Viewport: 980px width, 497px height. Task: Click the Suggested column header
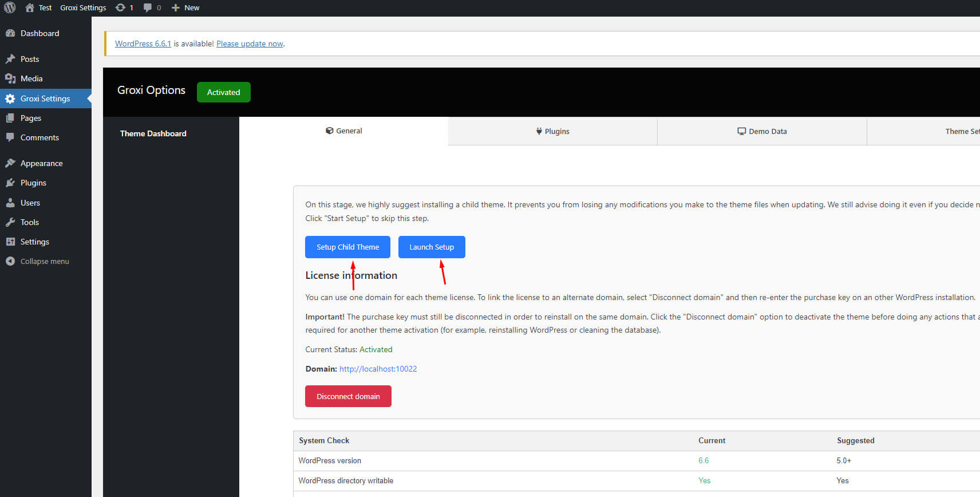pyautogui.click(x=856, y=440)
